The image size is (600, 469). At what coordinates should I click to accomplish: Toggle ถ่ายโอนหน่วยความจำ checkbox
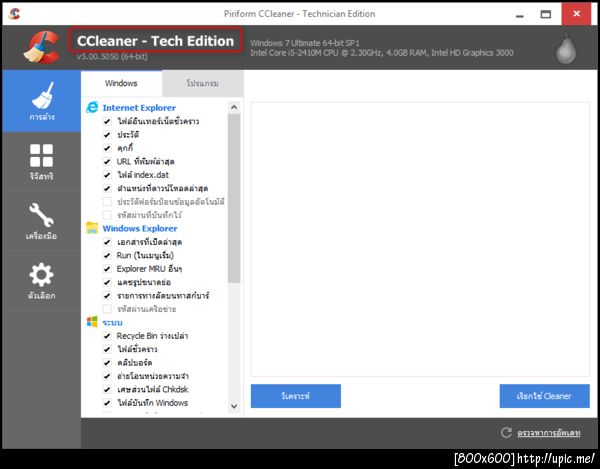(107, 376)
